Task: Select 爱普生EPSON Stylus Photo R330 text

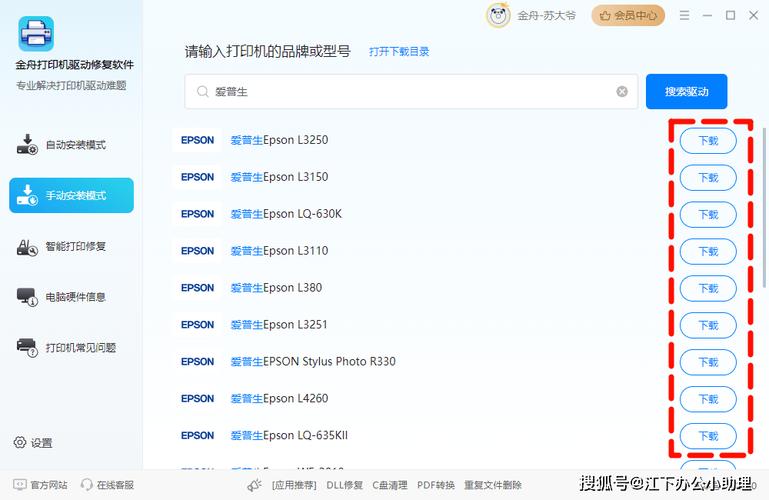Action: click(x=313, y=362)
